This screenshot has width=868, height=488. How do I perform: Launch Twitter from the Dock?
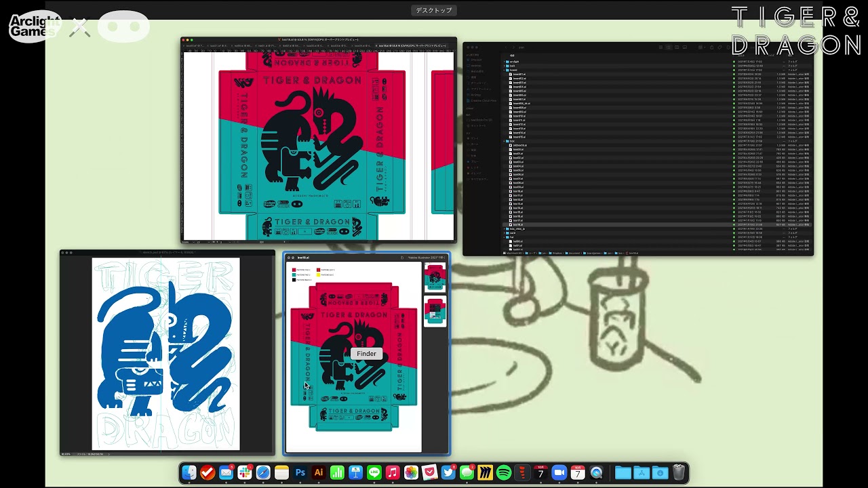click(x=448, y=472)
